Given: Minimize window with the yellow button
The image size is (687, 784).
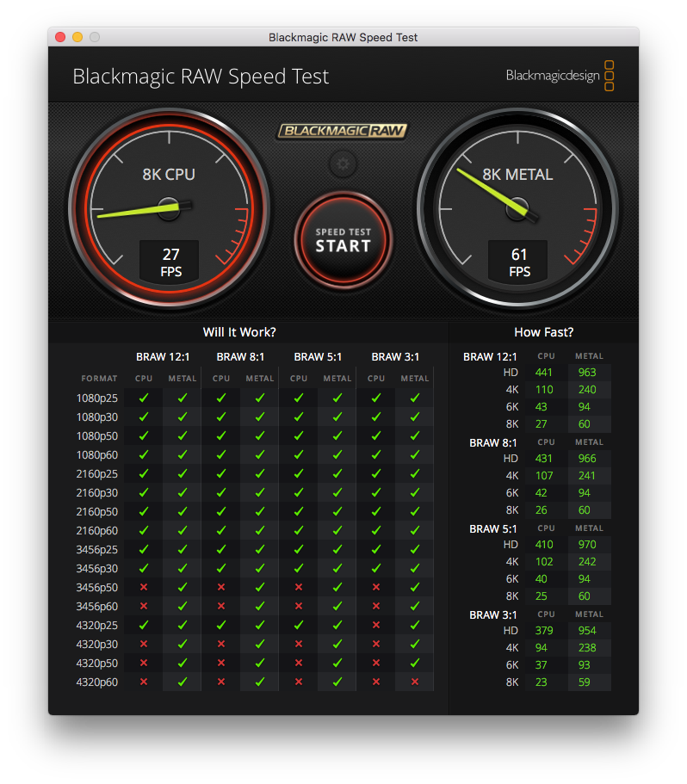Looking at the screenshot, I should click(77, 37).
